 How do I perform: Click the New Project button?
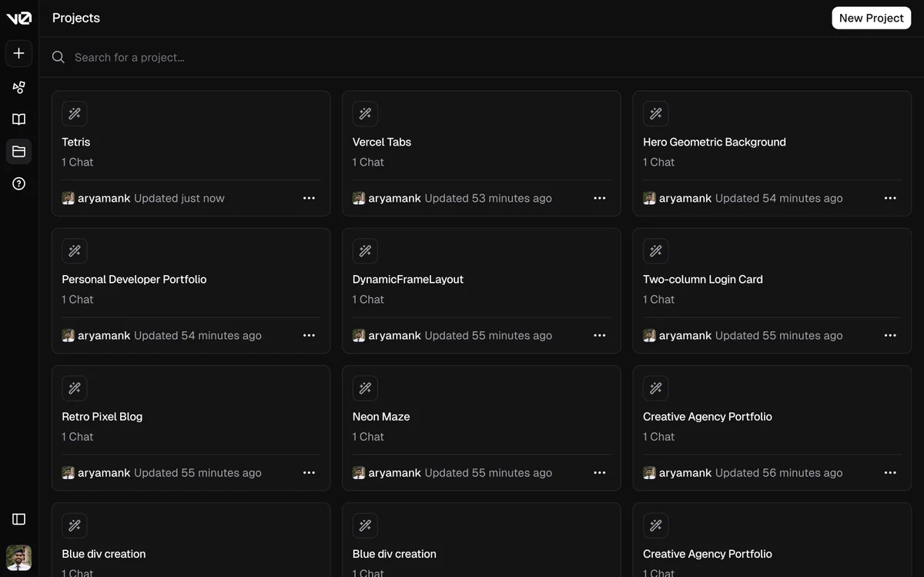tap(872, 18)
